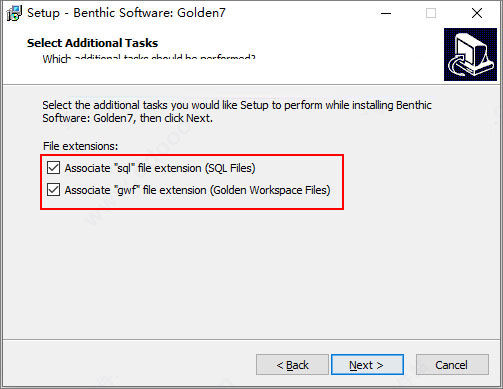Click the "Which additional tasks should be performed?" subtitle
The height and width of the screenshot is (389, 503).
tap(149, 58)
